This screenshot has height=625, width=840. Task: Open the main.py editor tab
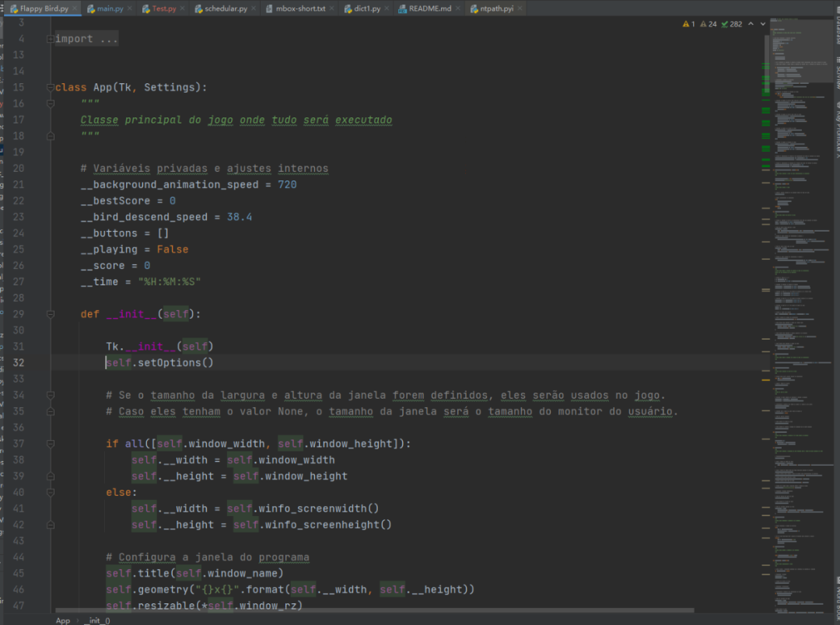[x=110, y=9]
